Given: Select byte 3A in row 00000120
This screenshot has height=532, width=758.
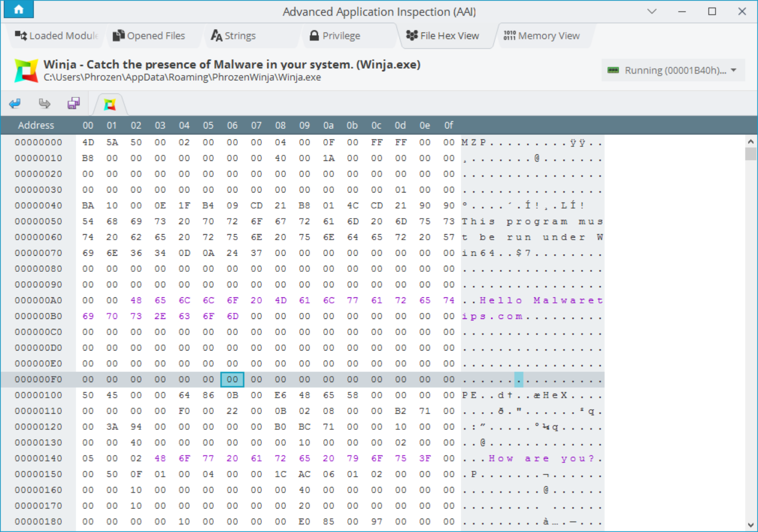Looking at the screenshot, I should click(112, 427).
